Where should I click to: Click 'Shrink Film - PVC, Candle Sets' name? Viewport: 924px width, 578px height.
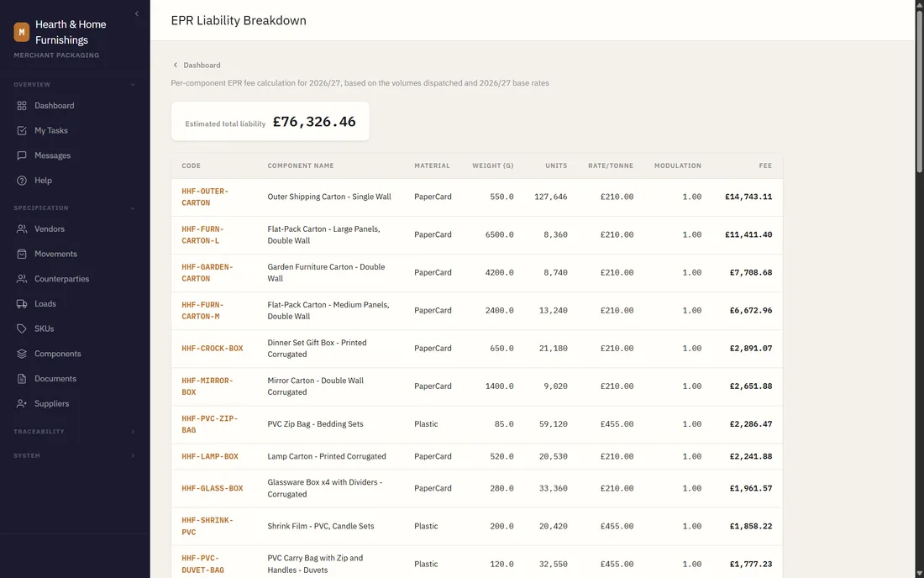[x=321, y=526]
